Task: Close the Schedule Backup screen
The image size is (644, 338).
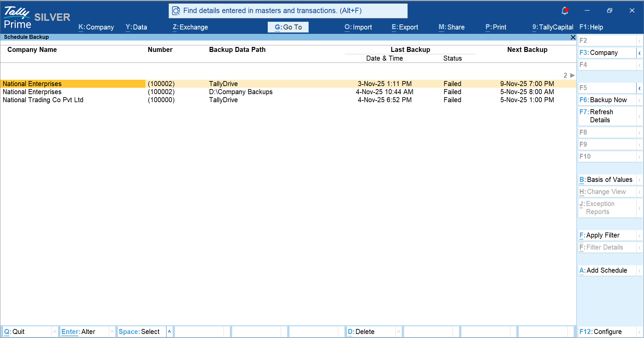Action: tap(573, 37)
